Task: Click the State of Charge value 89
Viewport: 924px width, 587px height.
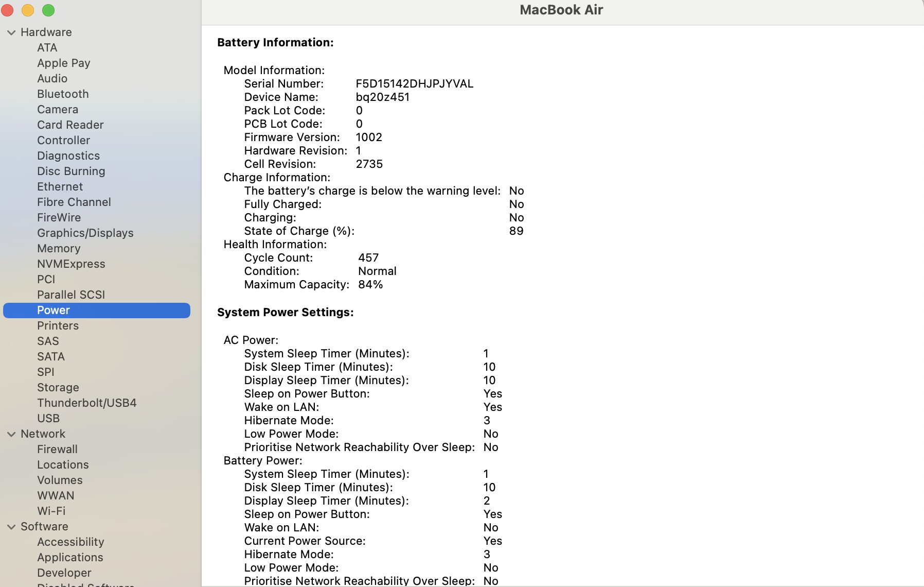Action: pos(516,231)
